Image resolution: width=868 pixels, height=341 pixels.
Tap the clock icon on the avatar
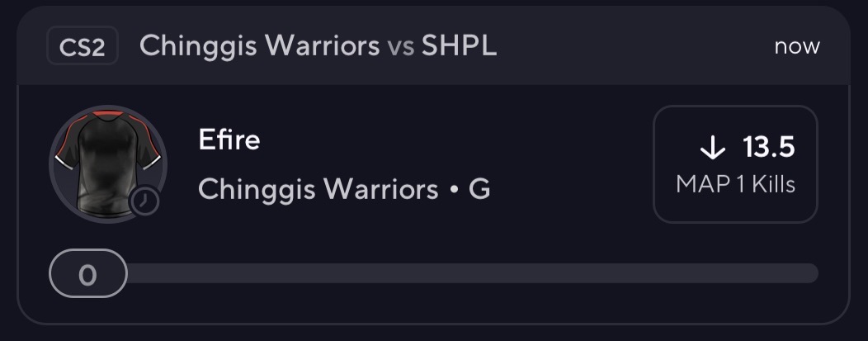[x=144, y=201]
